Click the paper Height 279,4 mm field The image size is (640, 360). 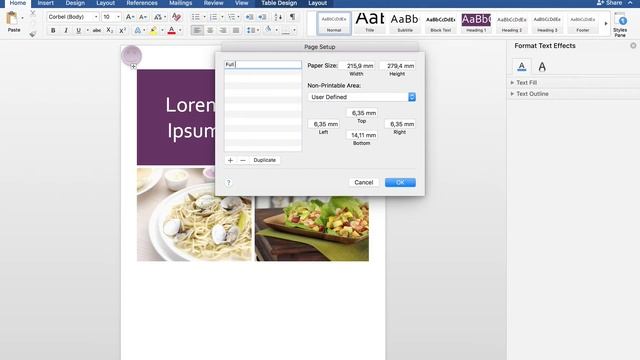(398, 66)
